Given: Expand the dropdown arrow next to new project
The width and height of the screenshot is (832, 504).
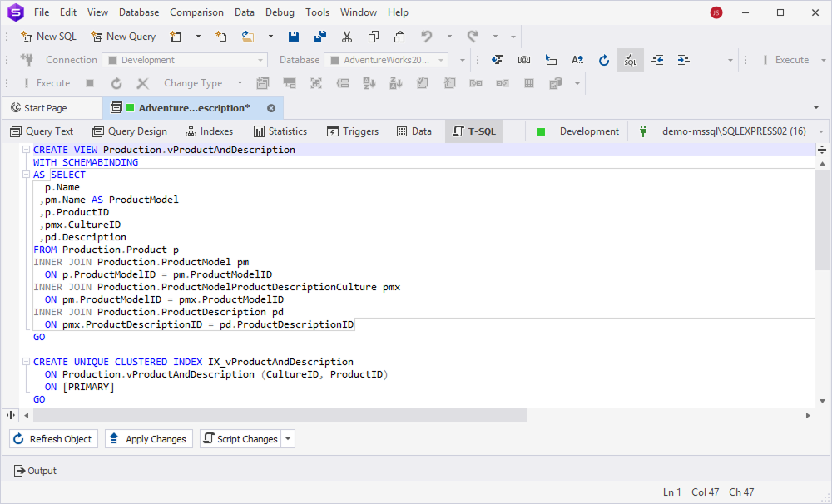Looking at the screenshot, I should [199, 37].
